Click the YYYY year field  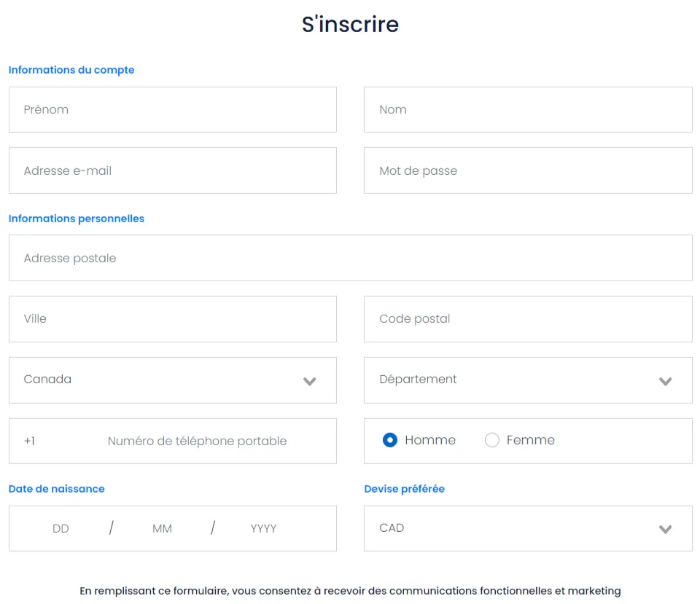pyautogui.click(x=263, y=528)
